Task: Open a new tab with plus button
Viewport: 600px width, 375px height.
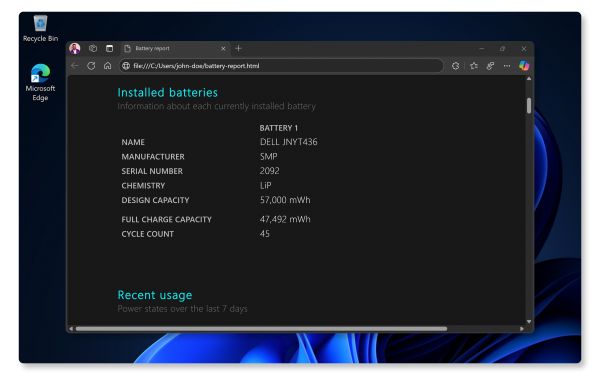Action: tap(238, 48)
